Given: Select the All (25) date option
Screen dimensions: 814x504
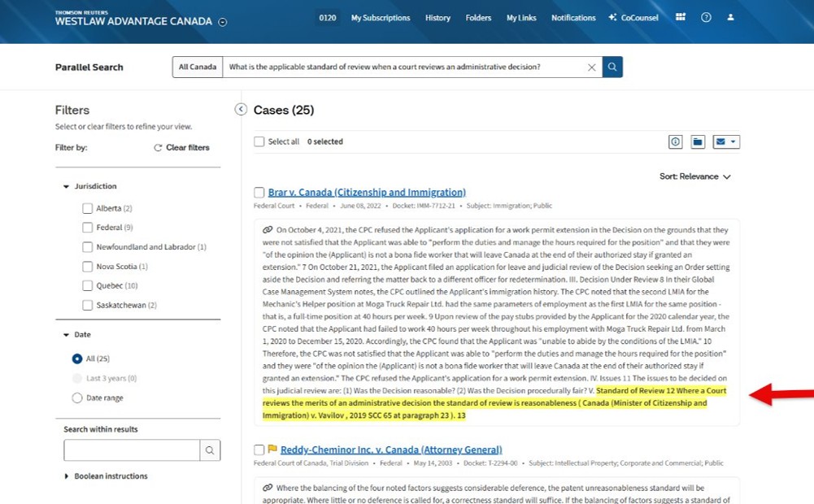Looking at the screenshot, I should pos(76,358).
